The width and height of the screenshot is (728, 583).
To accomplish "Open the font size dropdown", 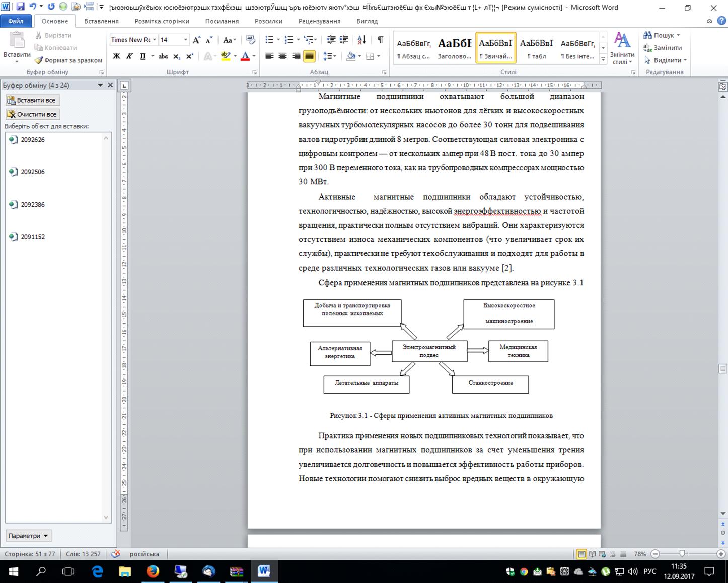I will 185,40.
